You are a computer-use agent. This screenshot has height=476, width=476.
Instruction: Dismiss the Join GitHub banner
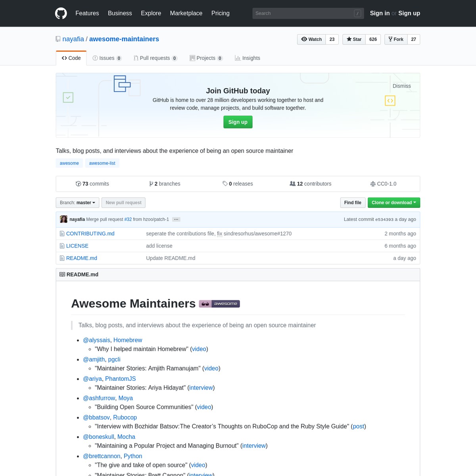pyautogui.click(x=401, y=86)
